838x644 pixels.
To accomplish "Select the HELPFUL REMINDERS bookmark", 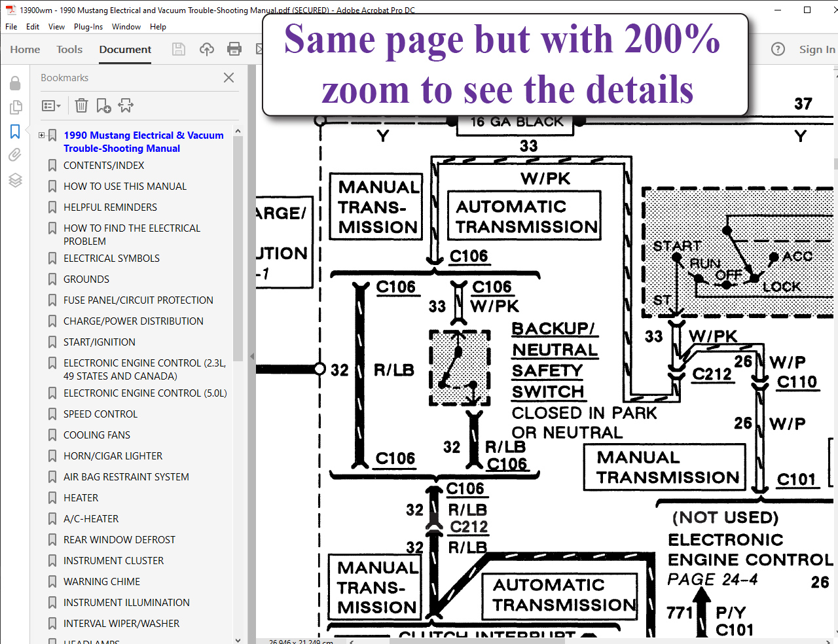I will click(x=110, y=207).
